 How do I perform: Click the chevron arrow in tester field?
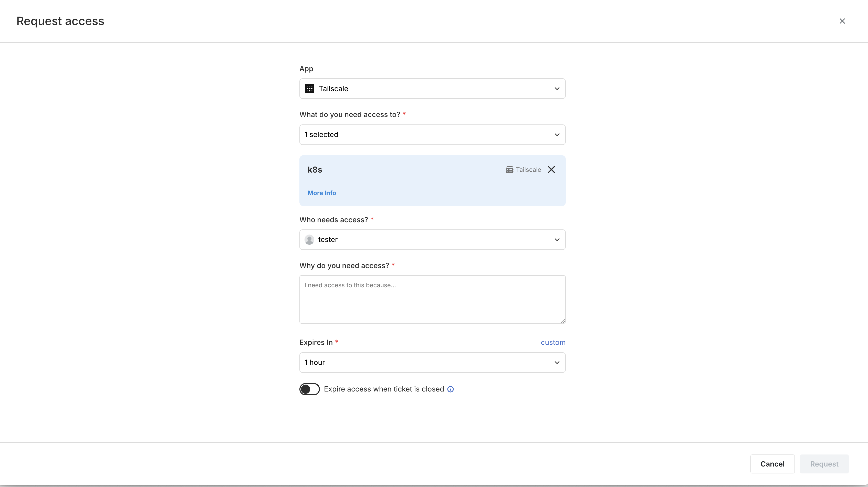tap(557, 240)
